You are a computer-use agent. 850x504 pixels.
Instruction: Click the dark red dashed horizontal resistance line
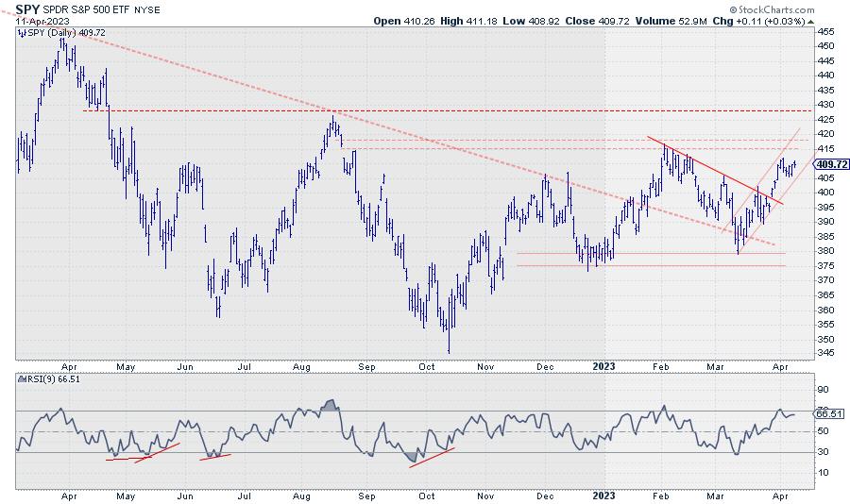(472, 110)
